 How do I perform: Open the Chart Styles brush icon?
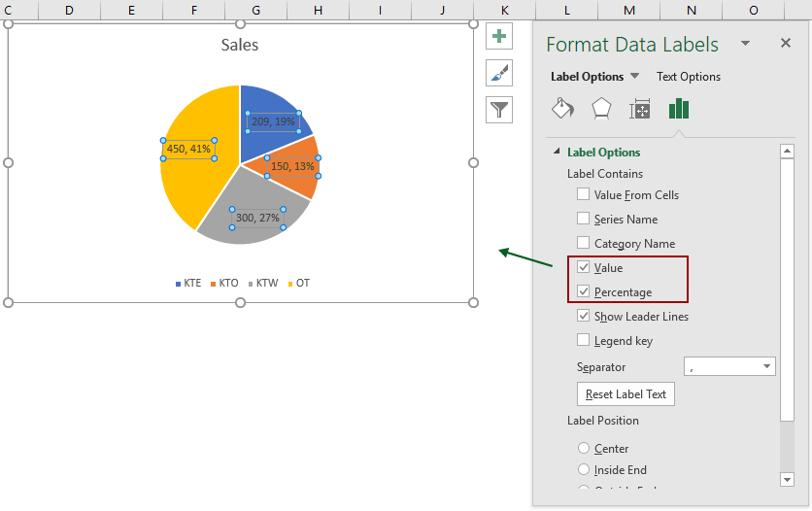(499, 73)
